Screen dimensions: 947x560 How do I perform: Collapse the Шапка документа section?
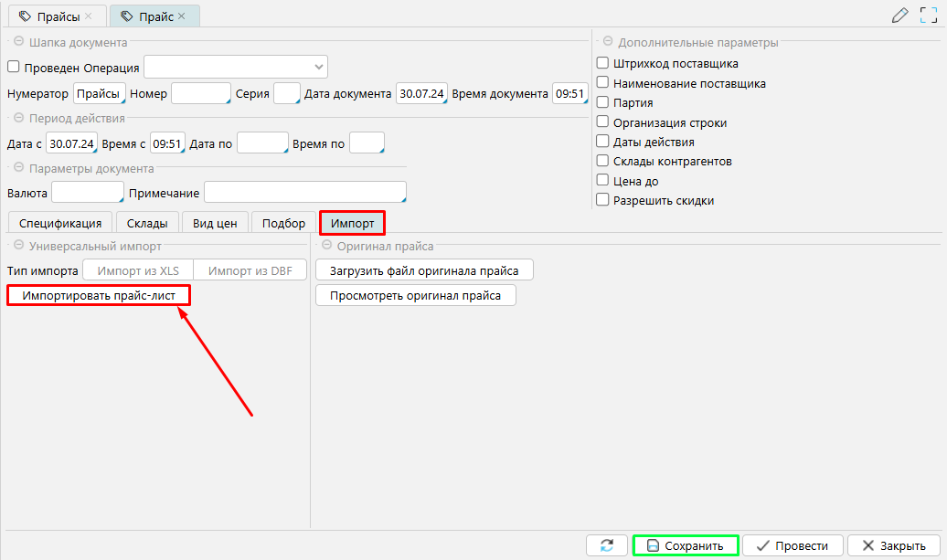[x=17, y=42]
